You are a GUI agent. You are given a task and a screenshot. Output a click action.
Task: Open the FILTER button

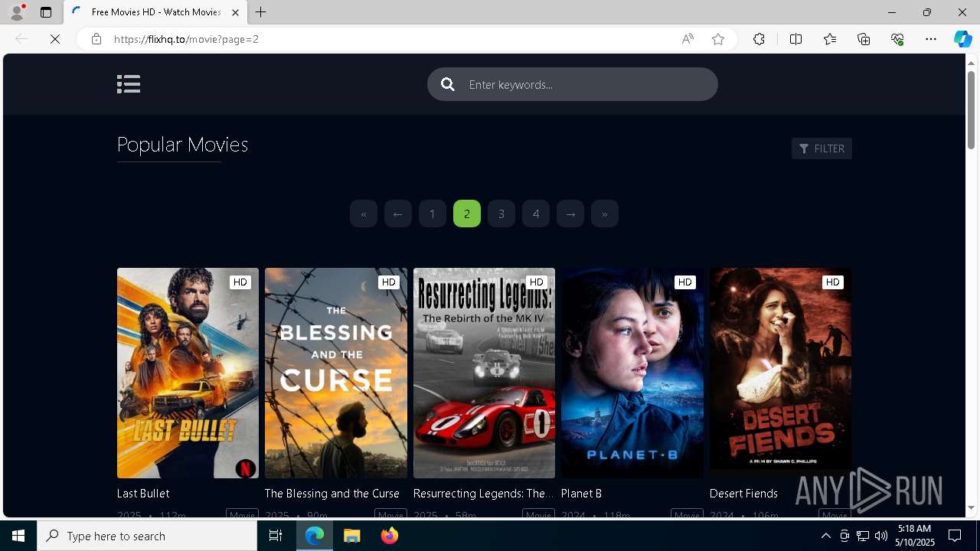click(x=822, y=148)
